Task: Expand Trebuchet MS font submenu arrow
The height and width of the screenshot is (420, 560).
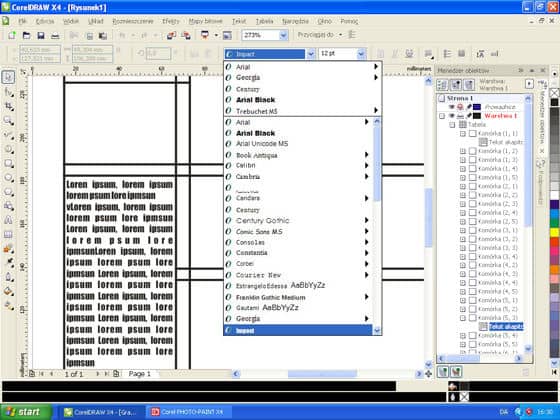Action: pyautogui.click(x=376, y=110)
